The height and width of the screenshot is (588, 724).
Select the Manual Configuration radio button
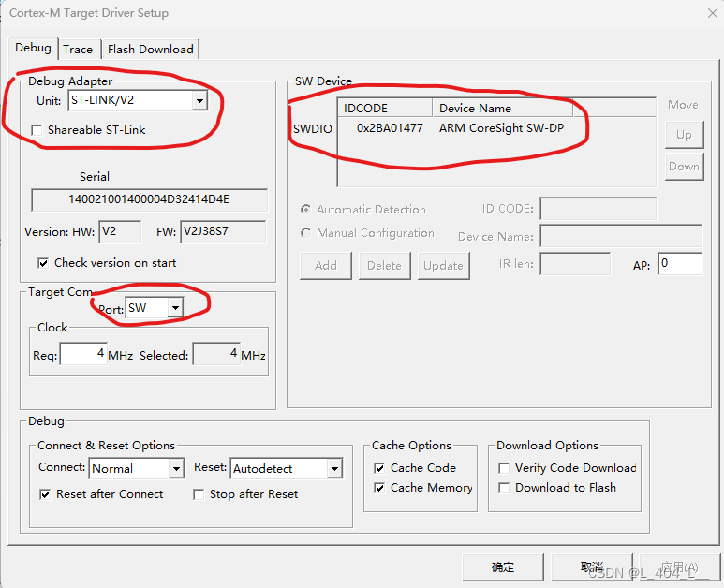point(305,233)
